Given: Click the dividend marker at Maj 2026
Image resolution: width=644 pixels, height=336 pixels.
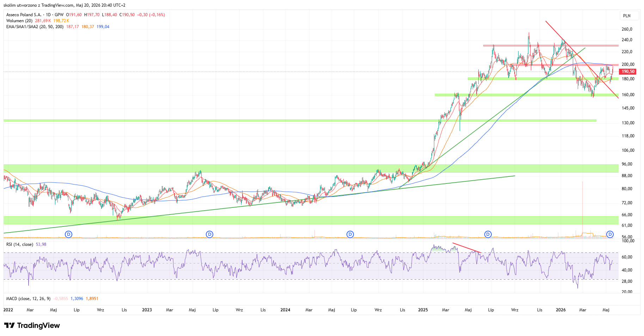Looking at the screenshot, I should coord(610,234).
